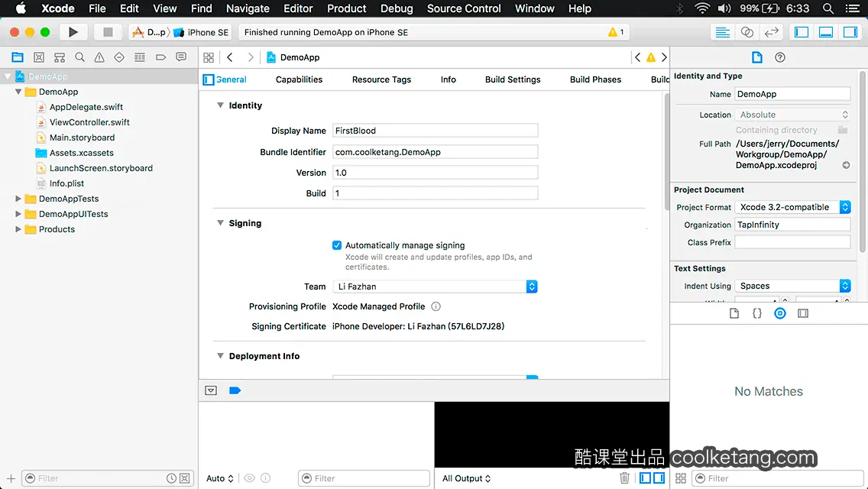Switch to the Version editor
This screenshot has height=489, width=868.
click(x=771, y=32)
